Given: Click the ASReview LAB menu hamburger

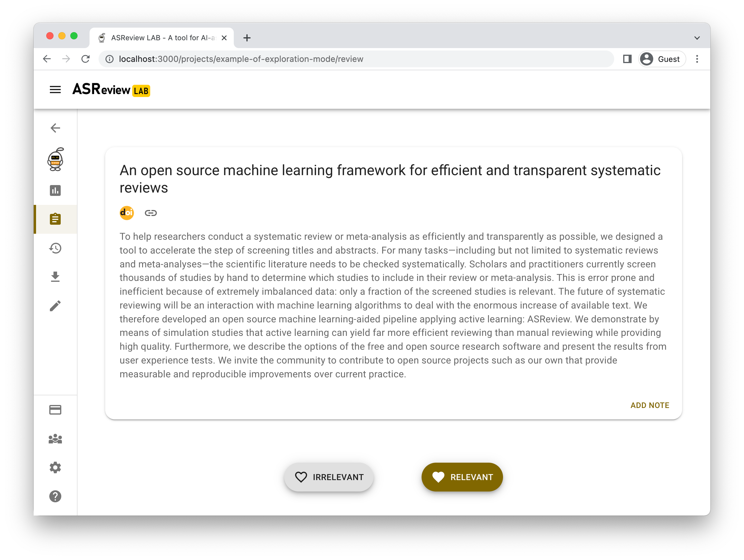Looking at the screenshot, I should point(56,90).
